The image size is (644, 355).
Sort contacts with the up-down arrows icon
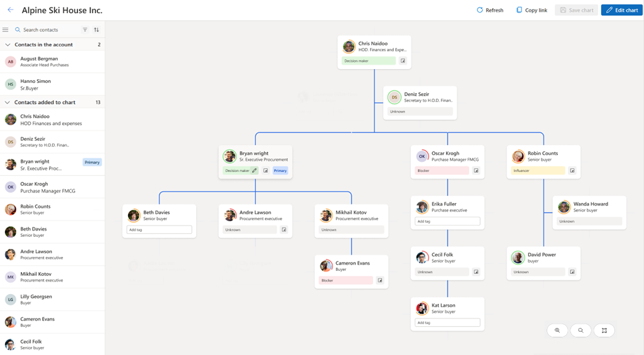click(x=97, y=30)
